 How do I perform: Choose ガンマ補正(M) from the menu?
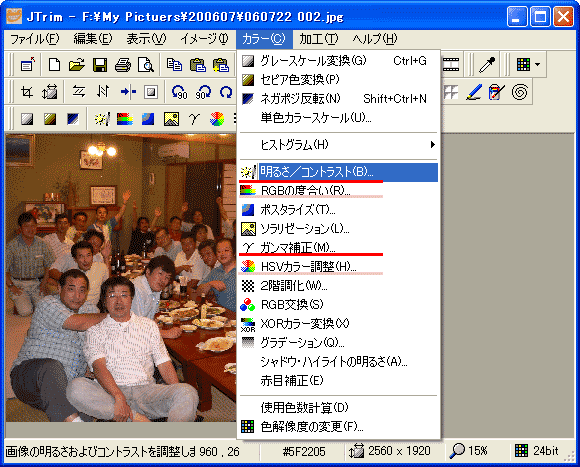coord(338,248)
